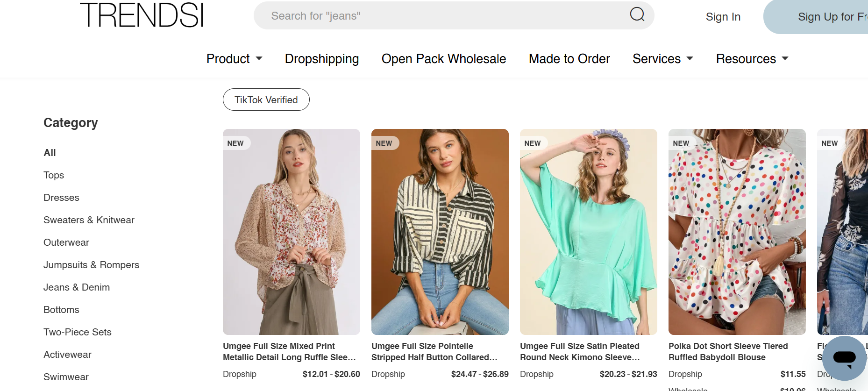Screen dimensions: 868x391
Task: Open the Made to Order section
Action: click(x=569, y=59)
